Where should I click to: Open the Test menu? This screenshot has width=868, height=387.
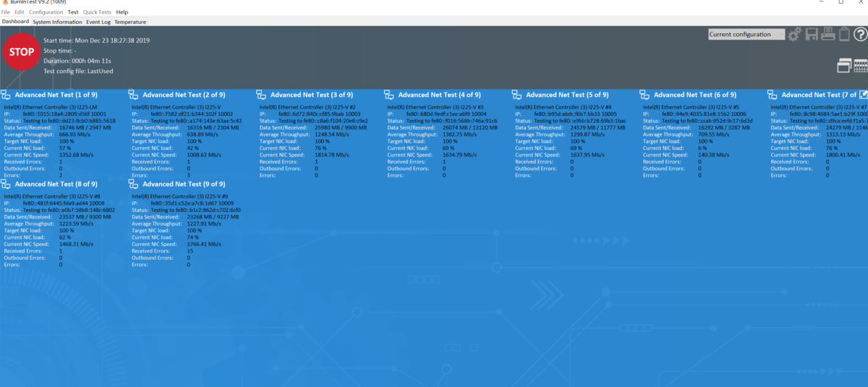[73, 12]
